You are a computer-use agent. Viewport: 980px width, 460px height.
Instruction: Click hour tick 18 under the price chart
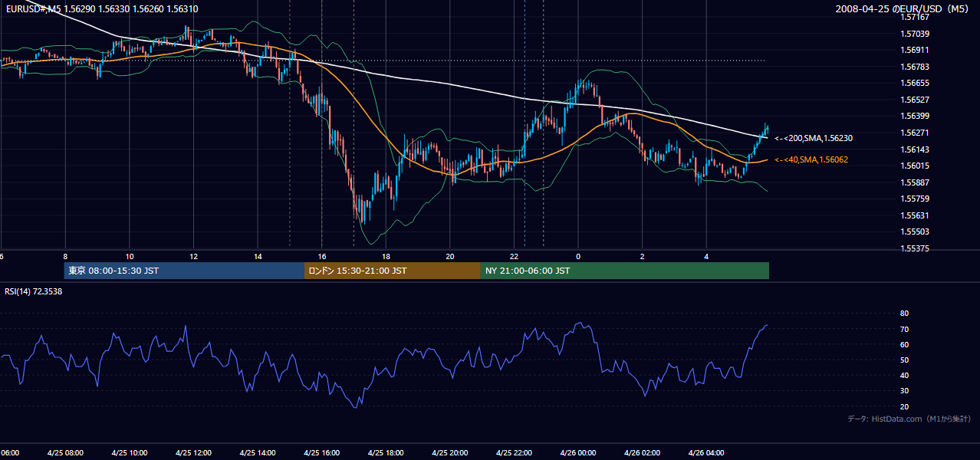(386, 256)
